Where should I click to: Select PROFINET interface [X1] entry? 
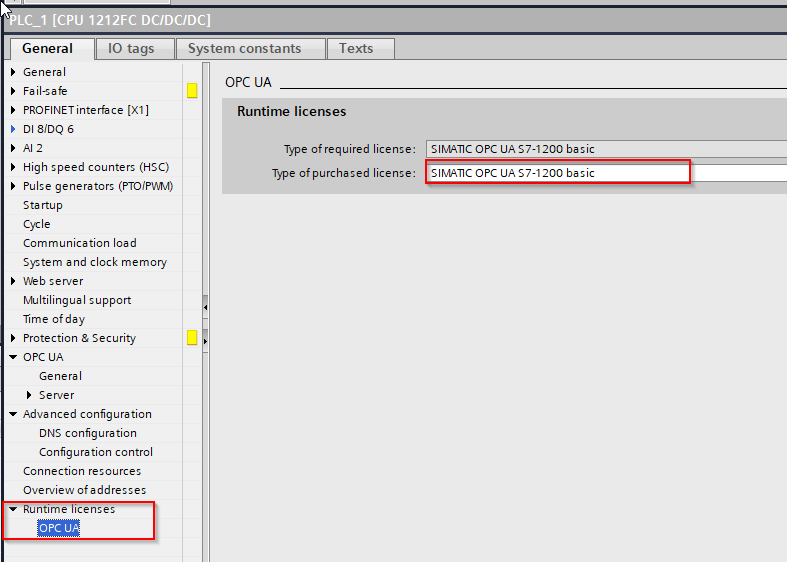coord(86,110)
